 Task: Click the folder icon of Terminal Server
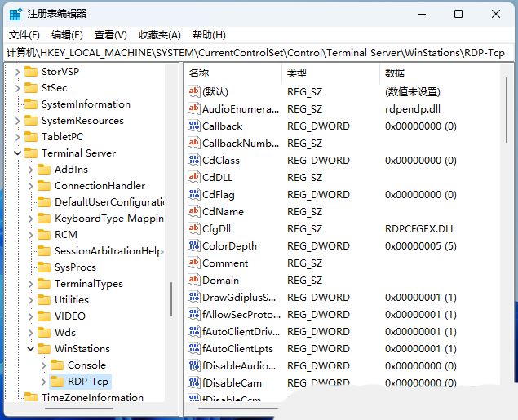pyautogui.click(x=31, y=153)
